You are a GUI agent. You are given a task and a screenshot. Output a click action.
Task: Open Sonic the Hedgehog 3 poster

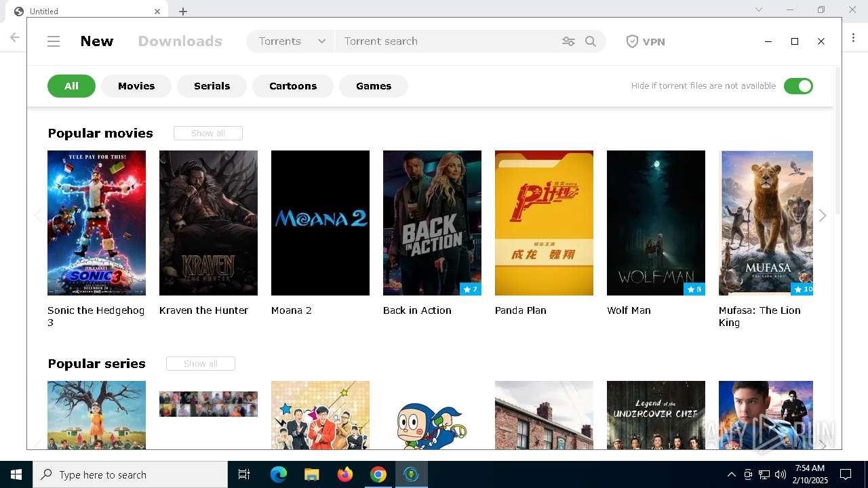tap(96, 223)
